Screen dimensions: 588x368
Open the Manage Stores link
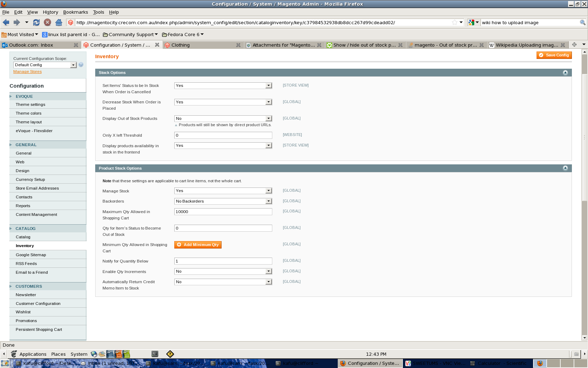tap(27, 71)
